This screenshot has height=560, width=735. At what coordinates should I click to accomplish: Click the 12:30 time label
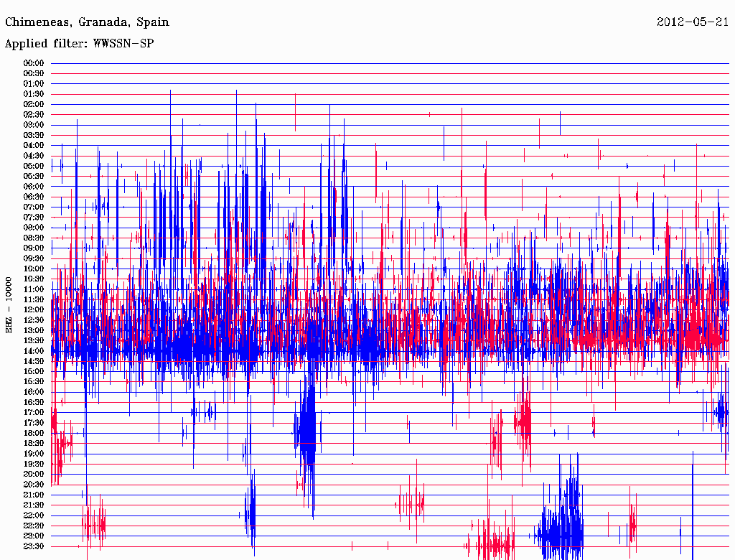34,320
